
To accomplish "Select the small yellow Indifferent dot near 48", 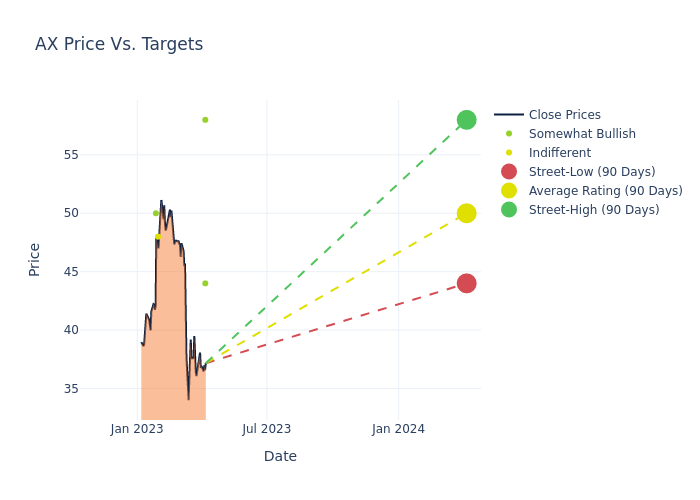I will coord(158,237).
